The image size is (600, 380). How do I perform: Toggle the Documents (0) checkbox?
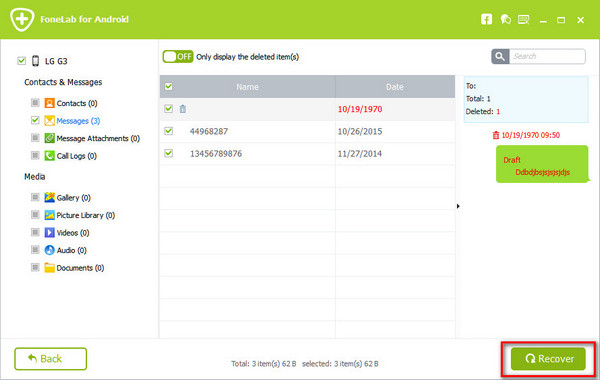(35, 267)
